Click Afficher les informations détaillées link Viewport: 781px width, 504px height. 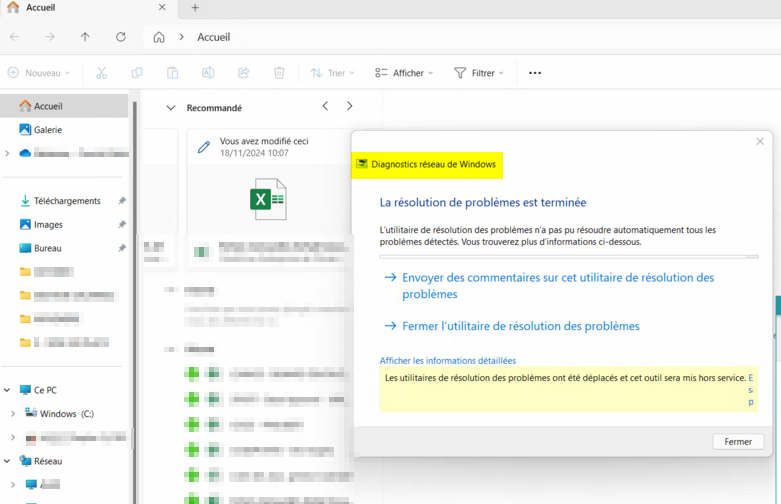[448, 361]
